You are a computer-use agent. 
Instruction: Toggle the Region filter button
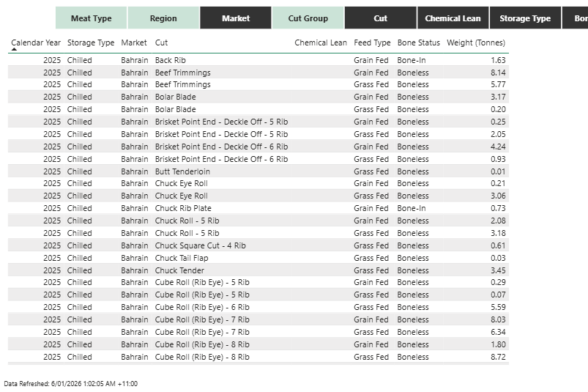pyautogui.click(x=163, y=18)
